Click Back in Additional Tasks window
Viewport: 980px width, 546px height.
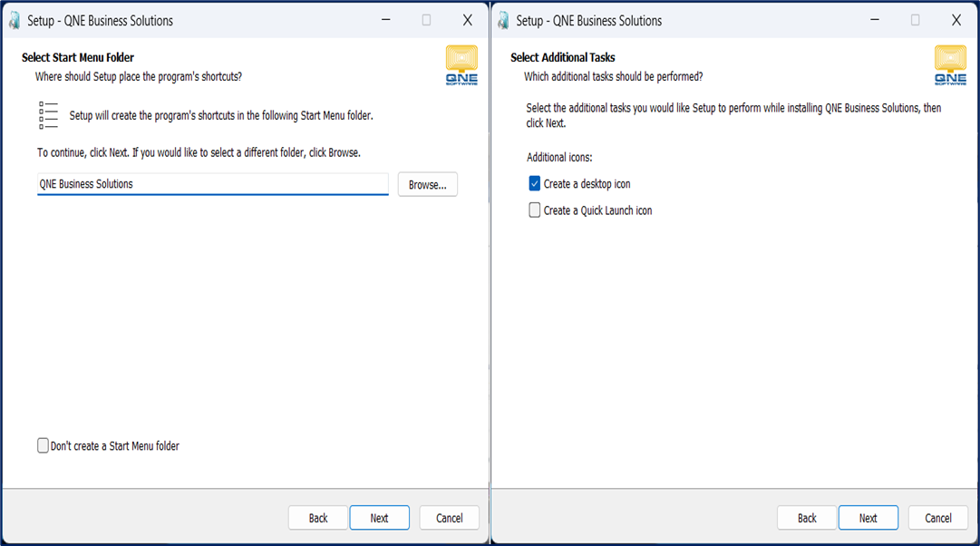806,518
